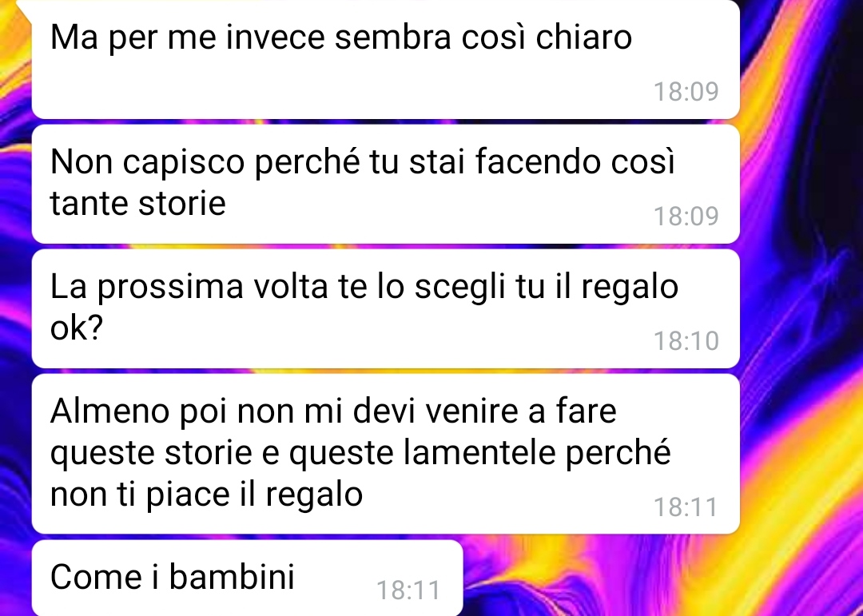Click the 18:09 timestamp beside 'tante storie'

click(x=686, y=217)
